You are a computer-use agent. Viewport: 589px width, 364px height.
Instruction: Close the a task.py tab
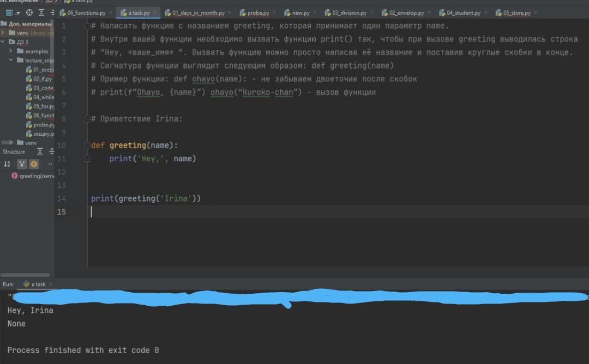pos(155,13)
